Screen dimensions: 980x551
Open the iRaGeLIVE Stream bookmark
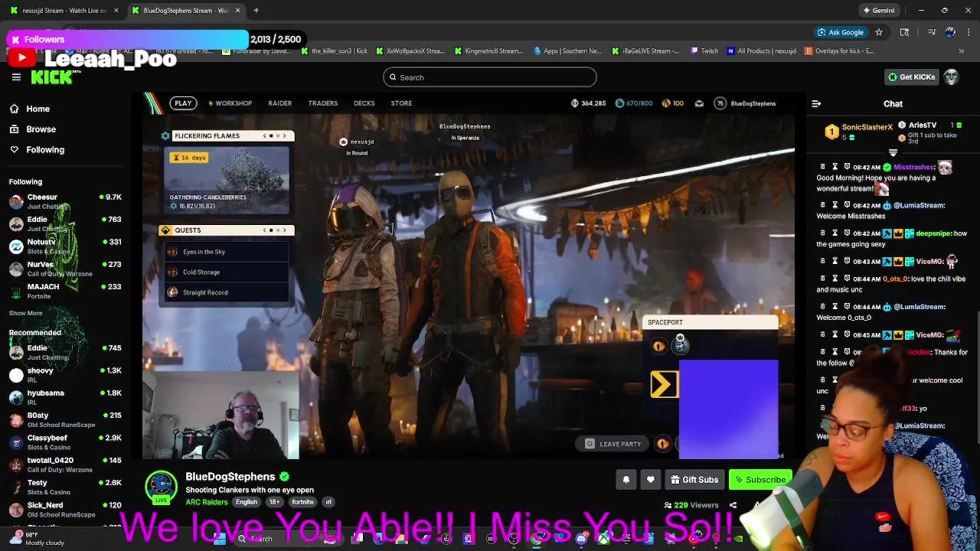point(645,51)
